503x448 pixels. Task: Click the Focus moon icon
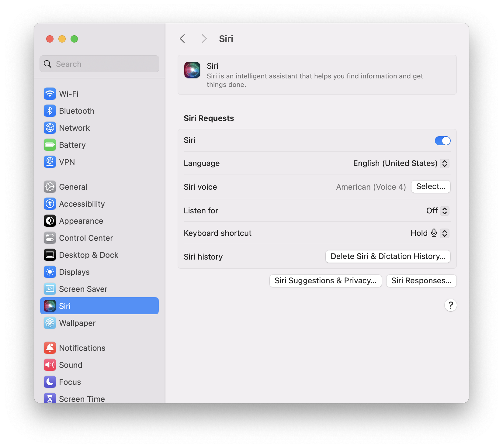(x=50, y=382)
